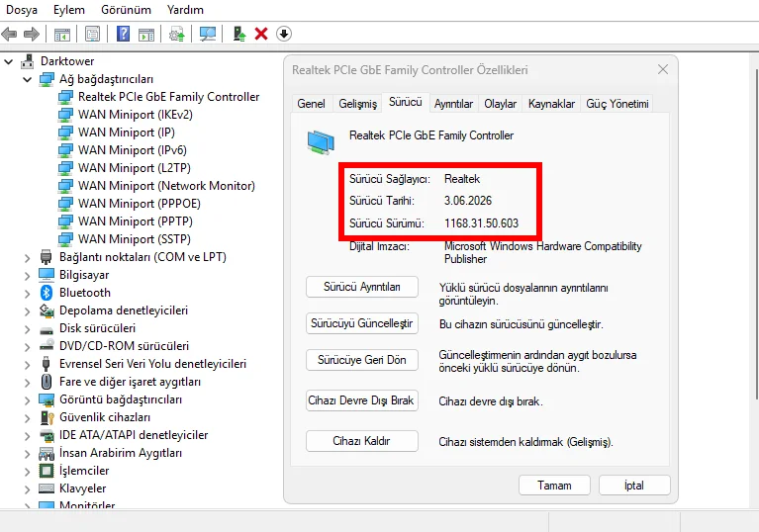
Task: Click the Disk sürücüleri drive icon
Action: pyautogui.click(x=47, y=330)
